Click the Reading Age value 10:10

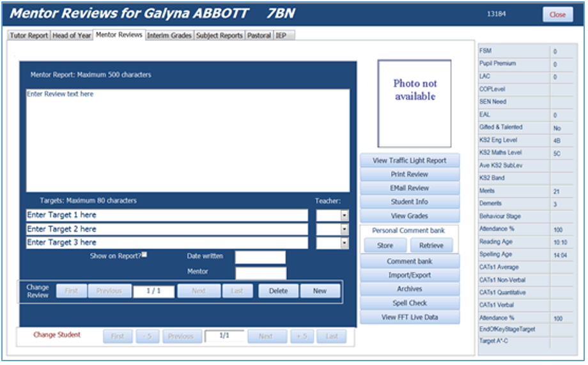[x=561, y=242]
